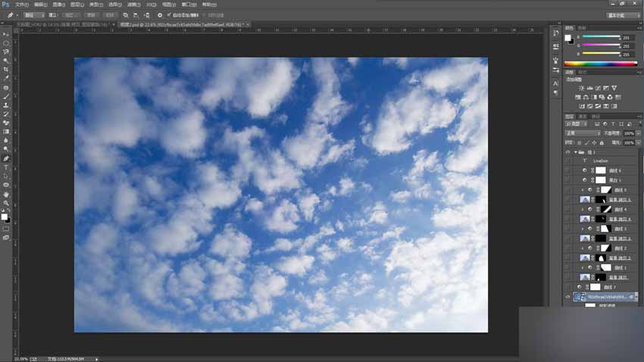The width and height of the screenshot is (644, 362).
Task: Select the 背景 拷贝 4 layer thumbnail
Action: click(584, 219)
